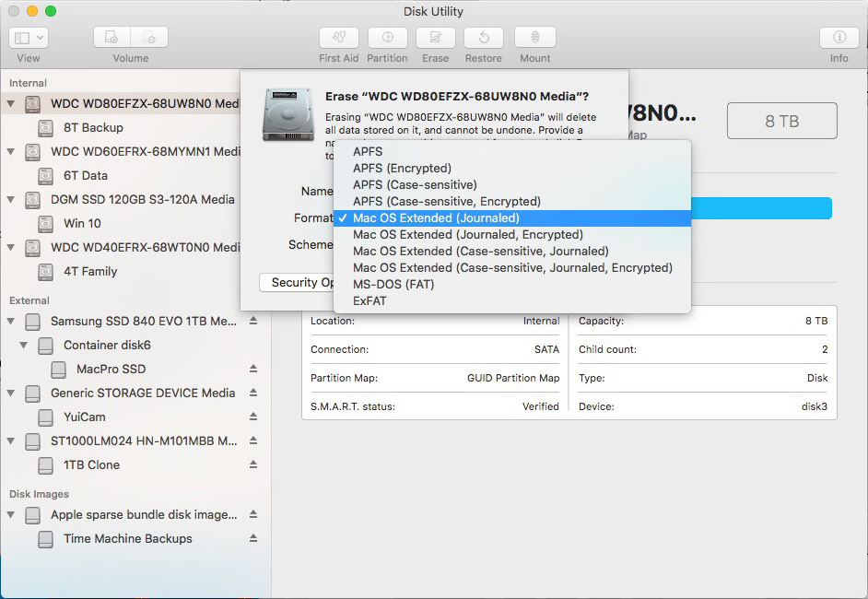
Task: Eject Time Machine Backups volume
Action: point(253,538)
